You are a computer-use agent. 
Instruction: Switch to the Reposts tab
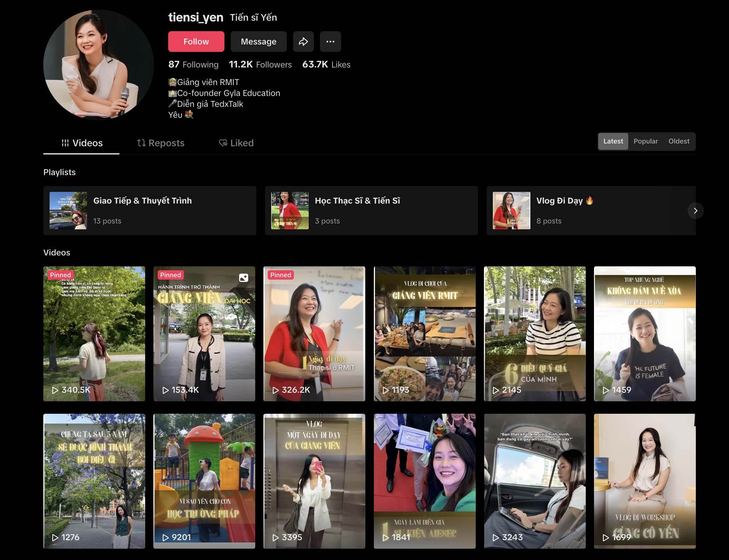tap(161, 143)
